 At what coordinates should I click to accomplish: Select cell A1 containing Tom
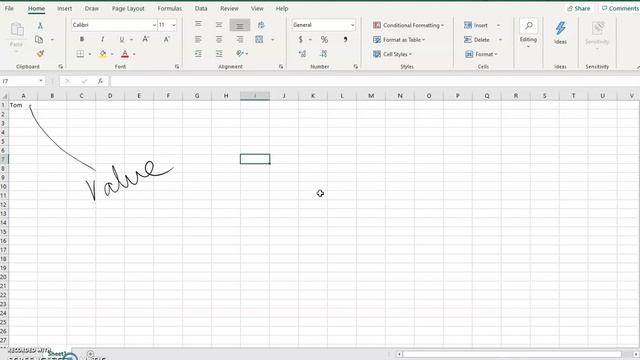point(23,105)
